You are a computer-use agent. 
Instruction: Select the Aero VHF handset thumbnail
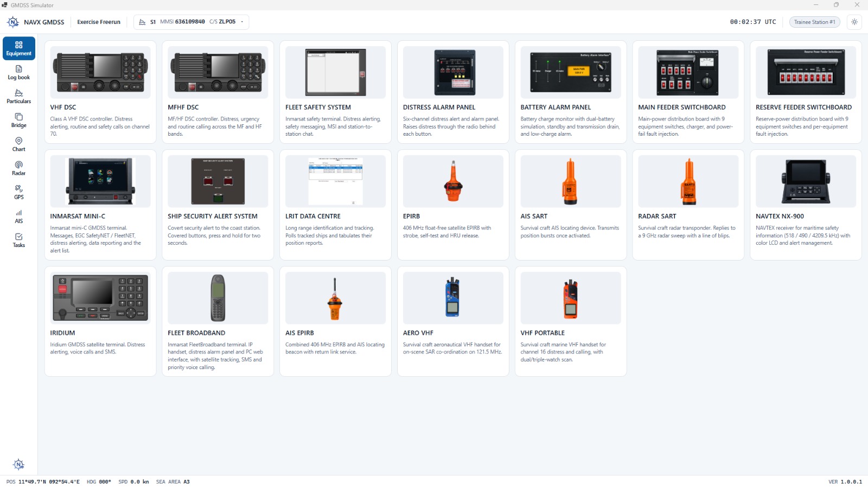[453, 298]
